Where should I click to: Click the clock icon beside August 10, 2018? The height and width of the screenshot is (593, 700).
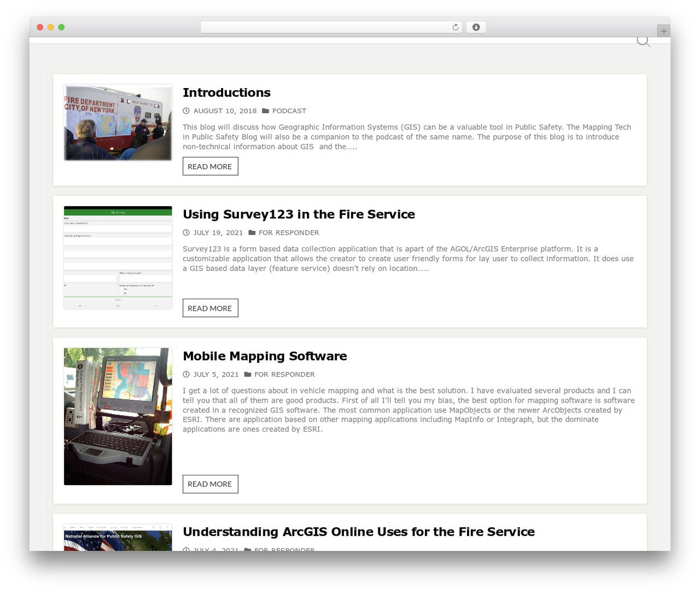tap(186, 111)
